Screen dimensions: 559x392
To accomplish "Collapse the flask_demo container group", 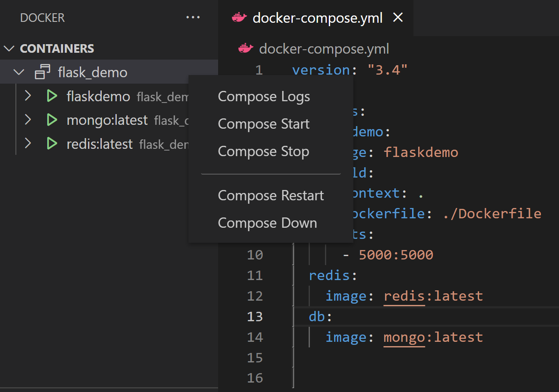I will tap(18, 72).
